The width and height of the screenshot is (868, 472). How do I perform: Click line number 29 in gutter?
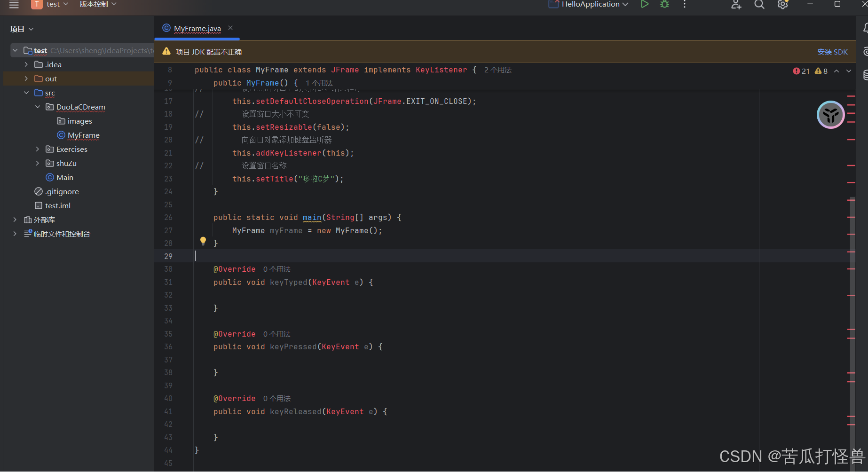pyautogui.click(x=168, y=256)
